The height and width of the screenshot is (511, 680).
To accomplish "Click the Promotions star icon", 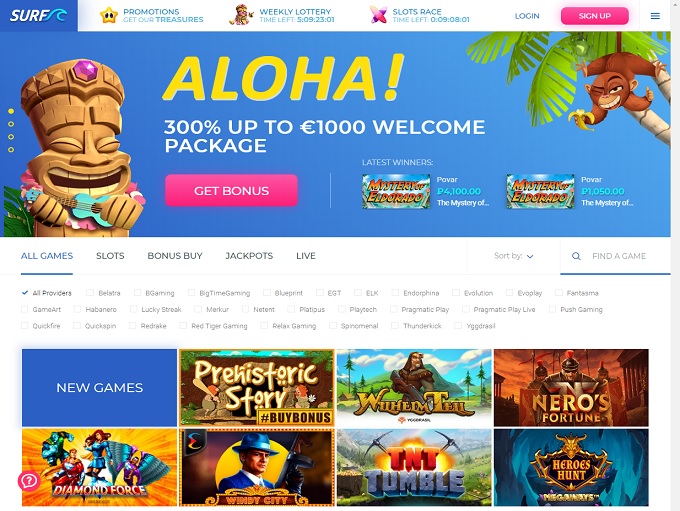I will [108, 16].
